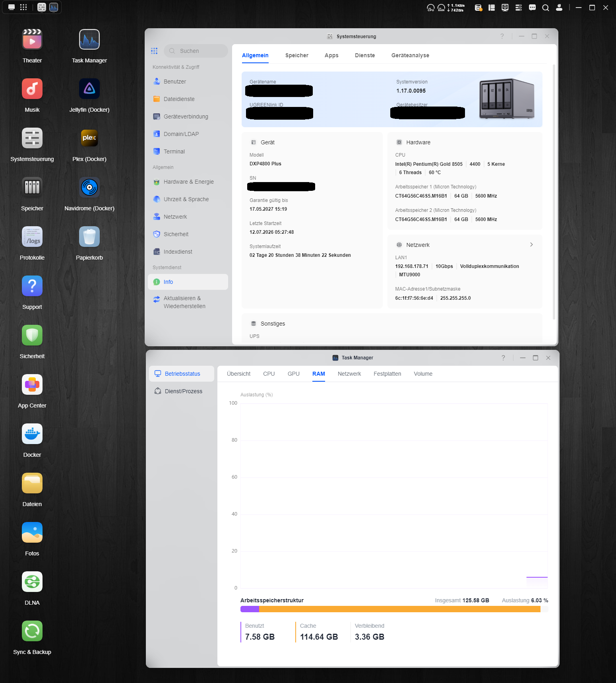Open Aktualisieren & Wiederherstellen
The height and width of the screenshot is (683, 616).
pyautogui.click(x=188, y=302)
